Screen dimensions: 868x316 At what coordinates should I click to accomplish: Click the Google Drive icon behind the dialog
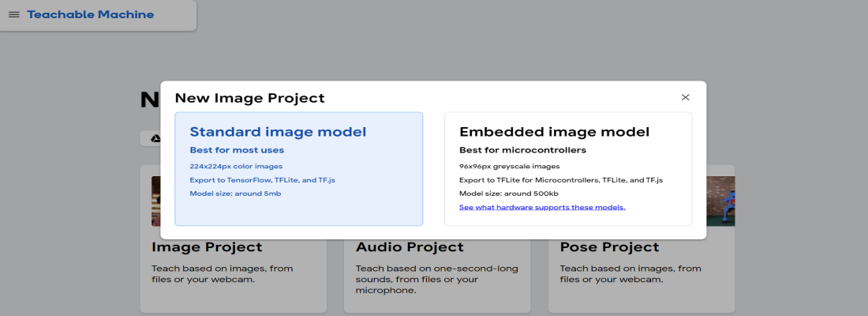[x=155, y=138]
